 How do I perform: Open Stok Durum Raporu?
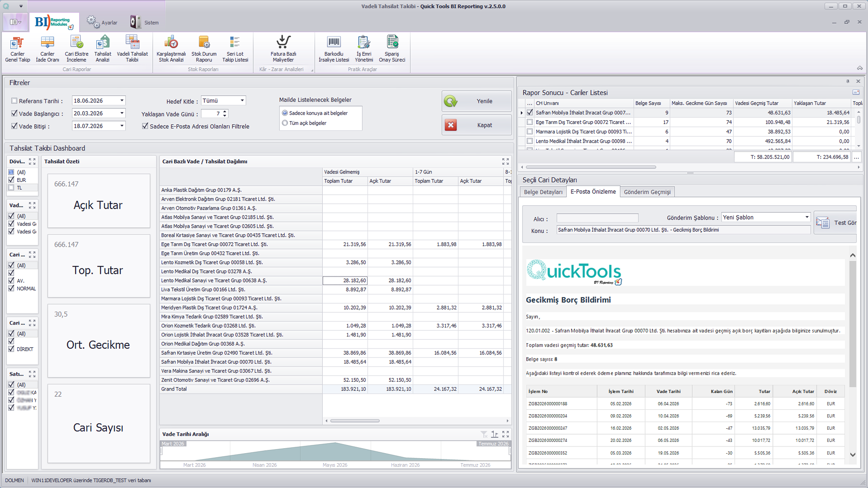coord(204,49)
